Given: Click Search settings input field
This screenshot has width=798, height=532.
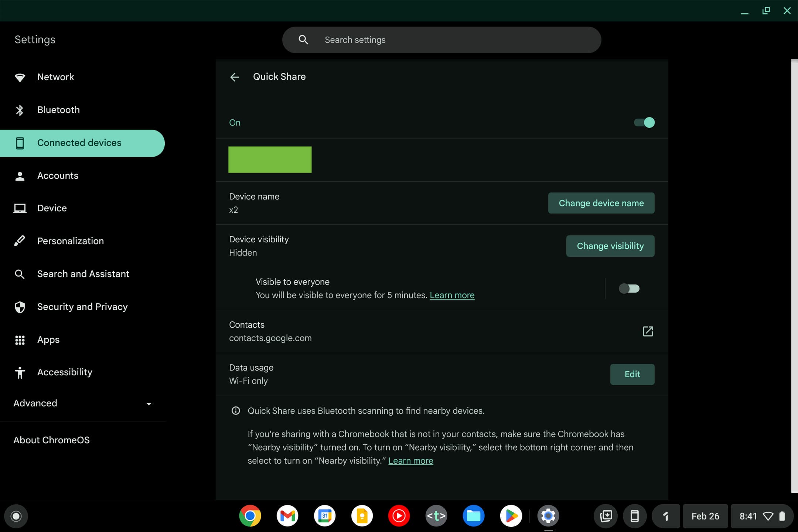Looking at the screenshot, I should (442, 40).
